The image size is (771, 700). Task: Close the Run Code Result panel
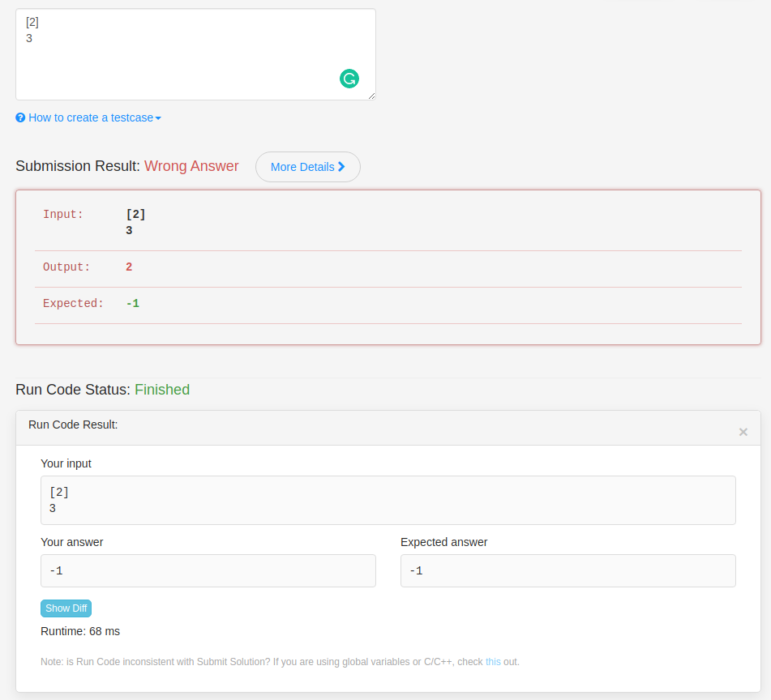[x=743, y=432]
